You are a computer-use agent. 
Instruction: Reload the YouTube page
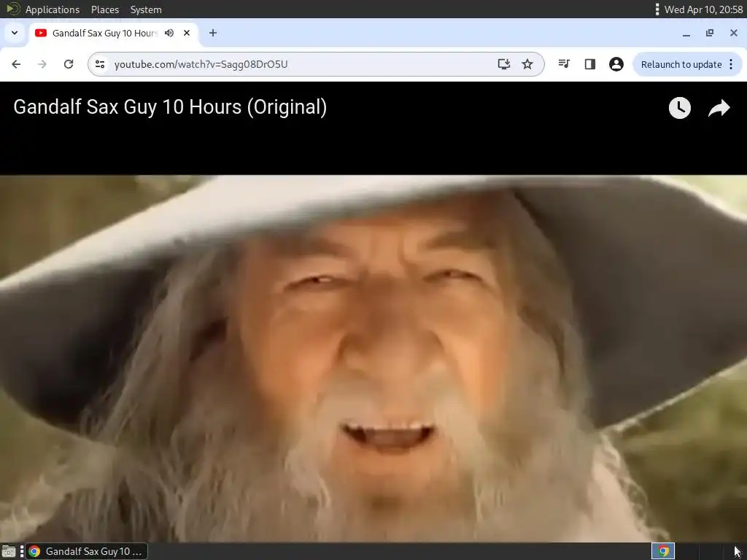click(69, 64)
